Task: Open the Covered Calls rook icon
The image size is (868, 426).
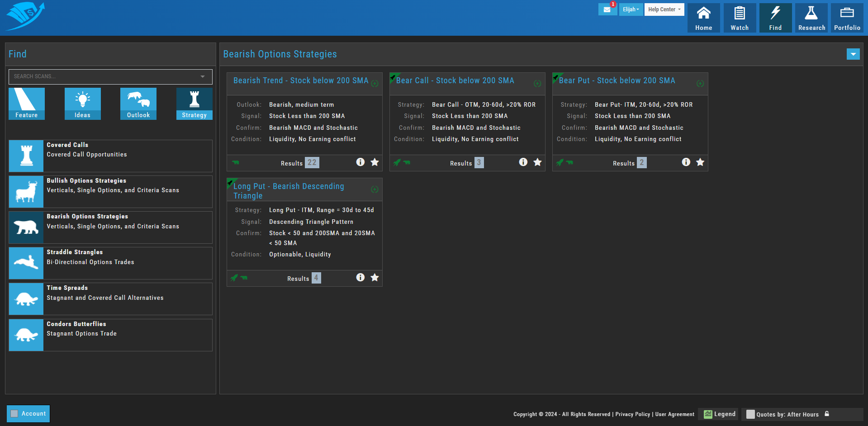Action: [x=26, y=156]
